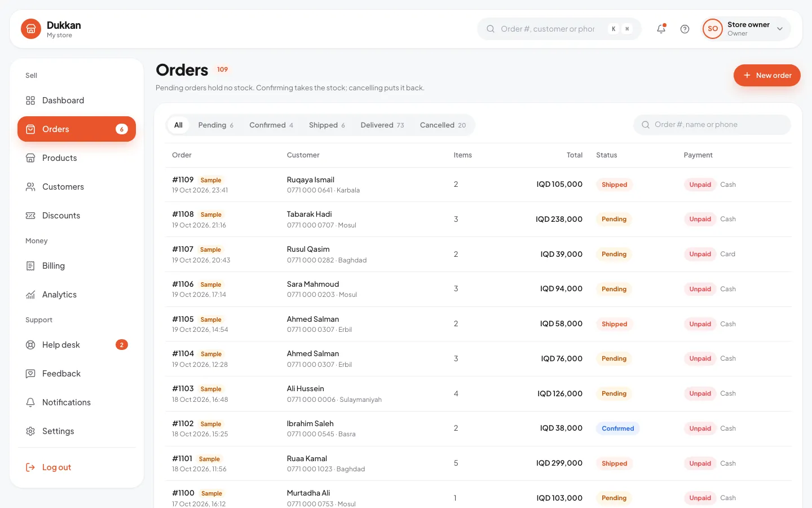Click the SO user avatar
Screen dimensions: 812x508
coord(713,29)
